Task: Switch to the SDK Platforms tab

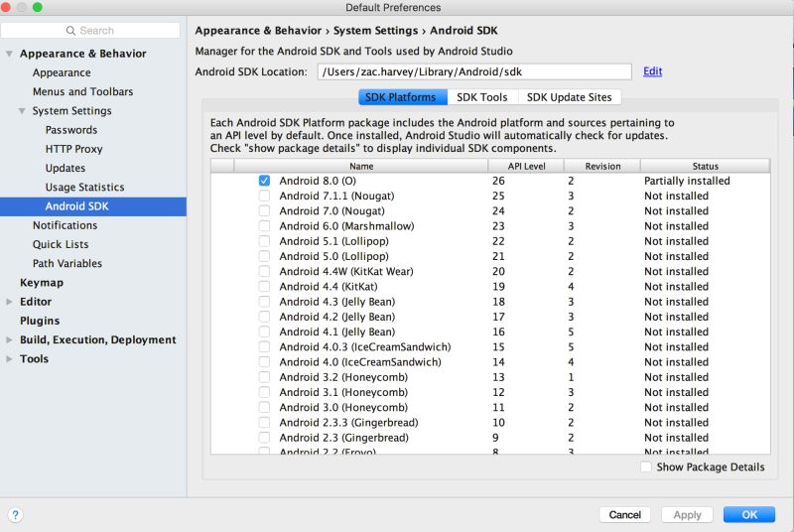Action: click(x=403, y=97)
